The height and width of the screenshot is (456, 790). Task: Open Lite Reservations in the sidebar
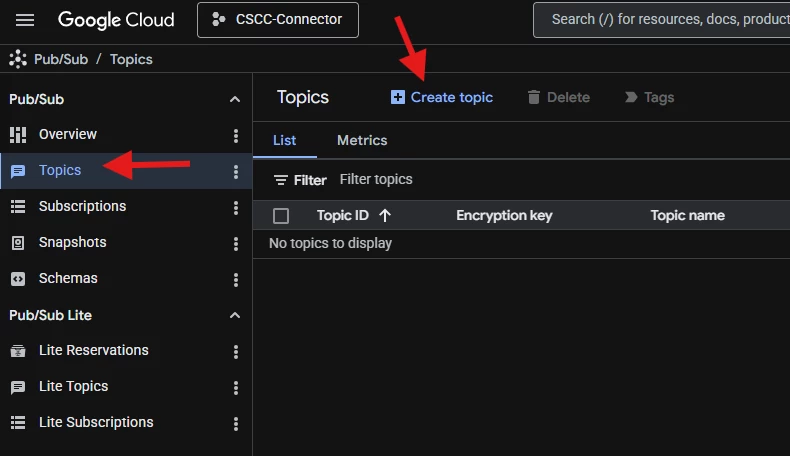coord(94,350)
